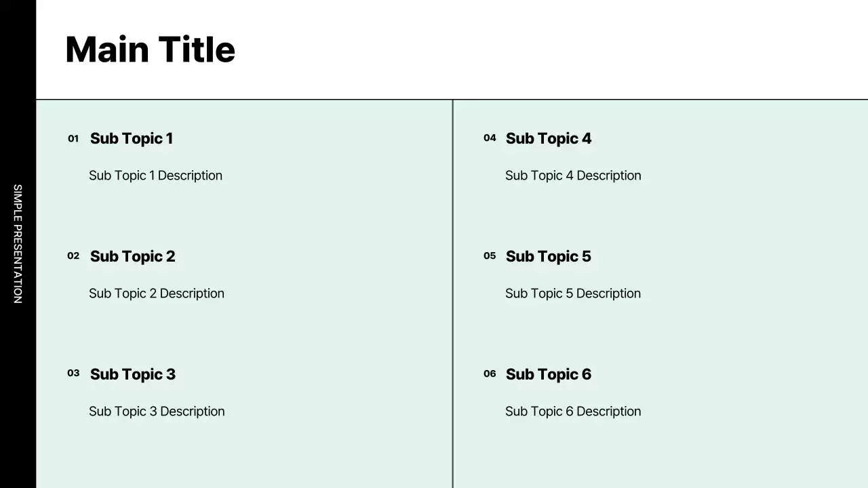868x488 pixels.
Task: Select the vertical SIMPLE PRESENTATION sidebar text
Action: 18,244
